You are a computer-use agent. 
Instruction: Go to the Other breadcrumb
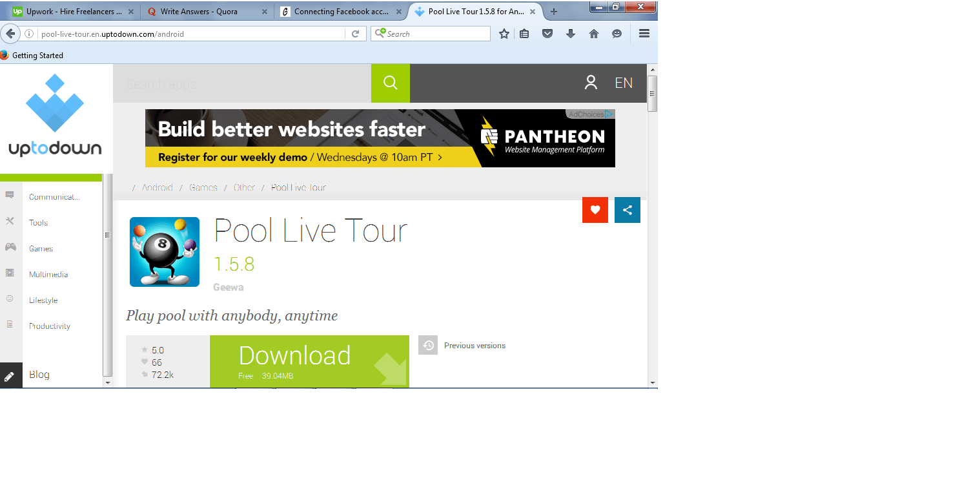(245, 187)
